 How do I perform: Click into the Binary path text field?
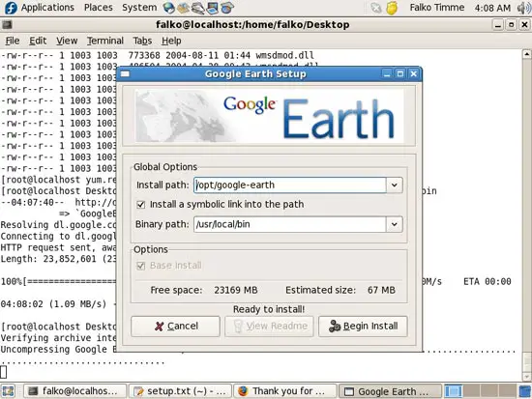tap(290, 224)
